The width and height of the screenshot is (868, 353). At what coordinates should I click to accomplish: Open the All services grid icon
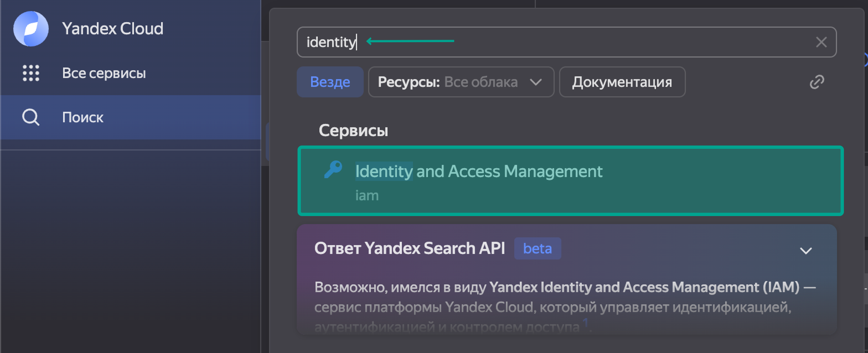point(31,73)
